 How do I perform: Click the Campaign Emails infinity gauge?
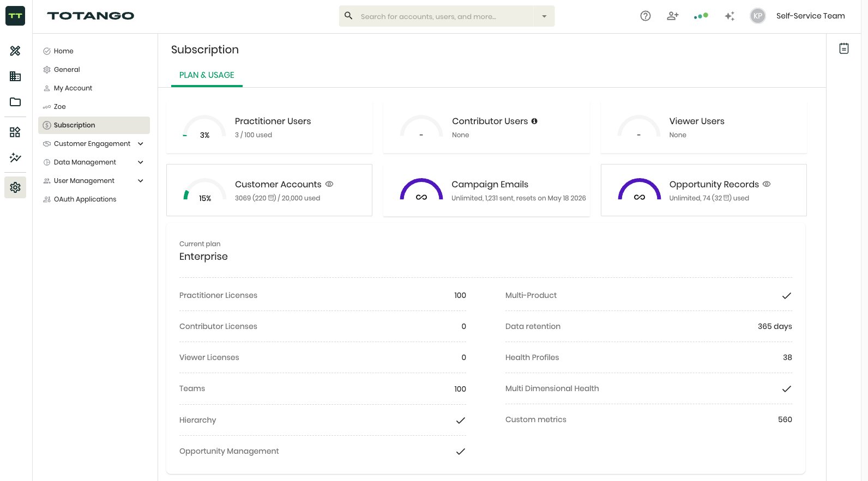pyautogui.click(x=421, y=190)
